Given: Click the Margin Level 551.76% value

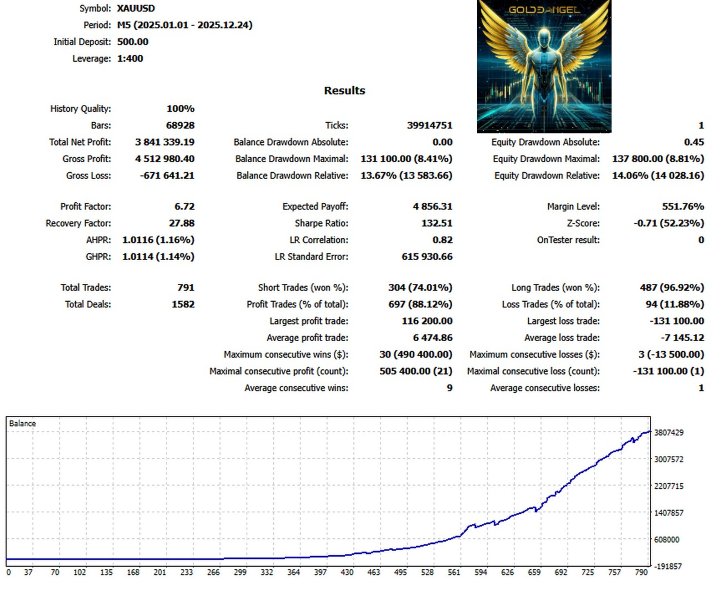Looking at the screenshot, I should [x=679, y=207].
